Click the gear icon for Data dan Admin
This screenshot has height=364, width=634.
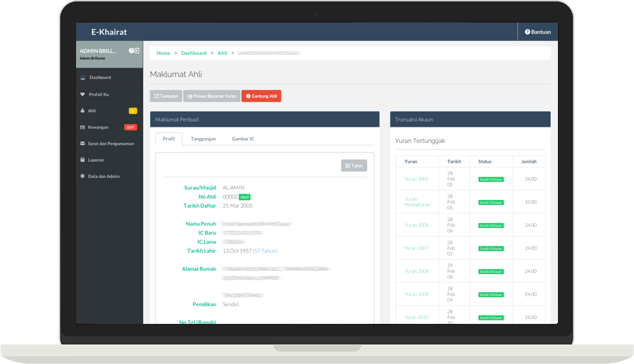coord(82,176)
